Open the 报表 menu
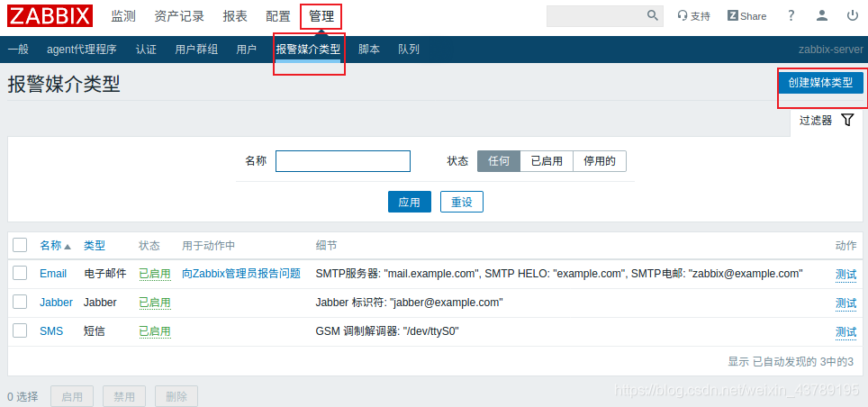The height and width of the screenshot is (407, 868). pyautogui.click(x=235, y=16)
